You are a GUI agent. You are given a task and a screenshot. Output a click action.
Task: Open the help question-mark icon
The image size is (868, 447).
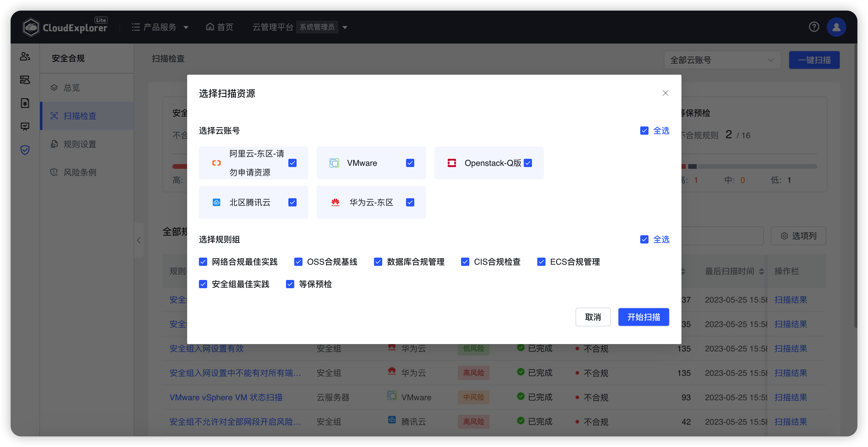point(814,27)
